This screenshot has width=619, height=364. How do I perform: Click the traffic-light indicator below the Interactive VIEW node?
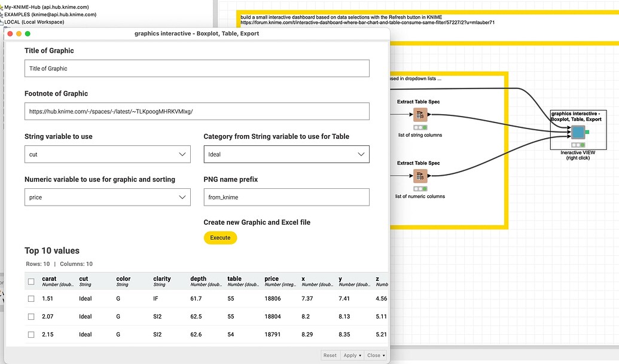pyautogui.click(x=578, y=145)
